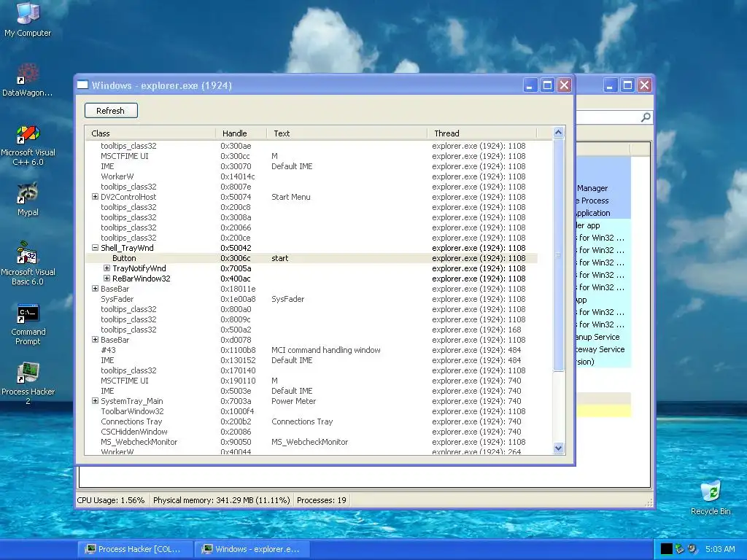The width and height of the screenshot is (747, 560).
Task: Switch to Process Hacker taskbar button
Action: pos(136,549)
